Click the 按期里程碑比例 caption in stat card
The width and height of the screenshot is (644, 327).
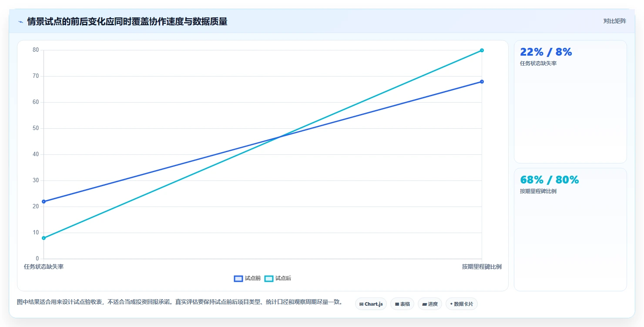(x=538, y=191)
